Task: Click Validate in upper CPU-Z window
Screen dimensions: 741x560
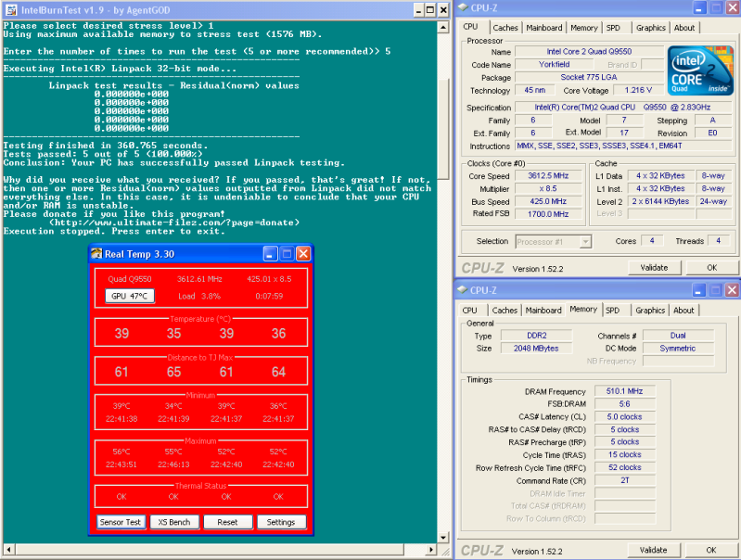Action: 654,268
